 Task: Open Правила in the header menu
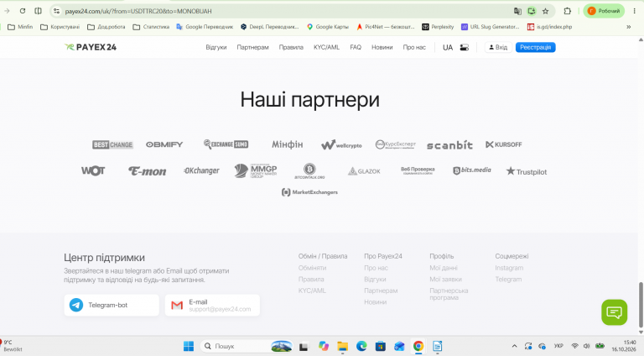click(x=291, y=47)
